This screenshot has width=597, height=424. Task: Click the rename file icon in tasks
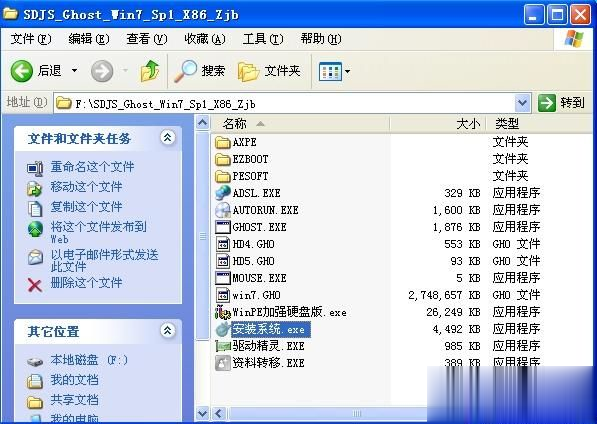(35, 168)
